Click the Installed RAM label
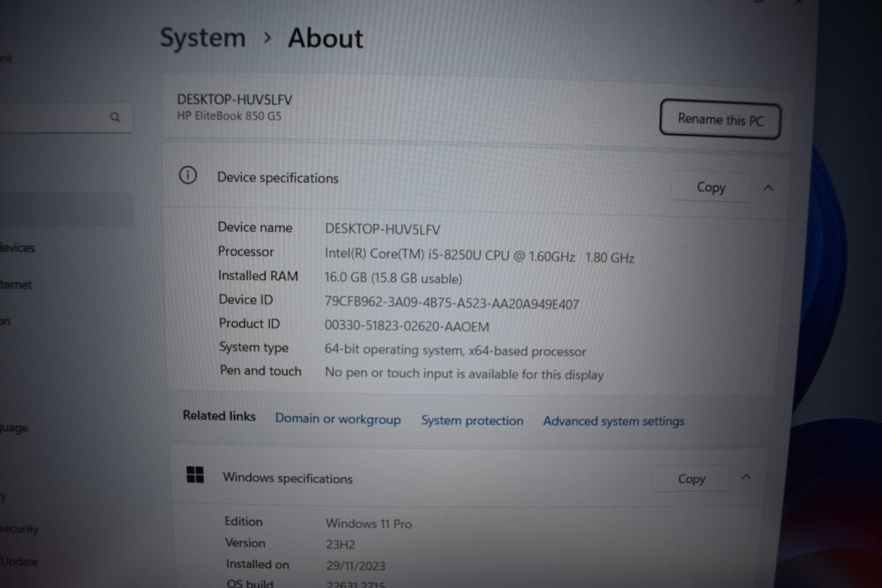Viewport: 882px width, 588px height. point(258,275)
